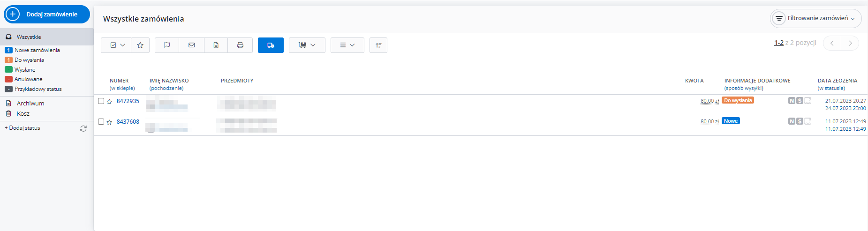Click the envelope email toolbar icon
The image size is (868, 231).
click(x=191, y=45)
